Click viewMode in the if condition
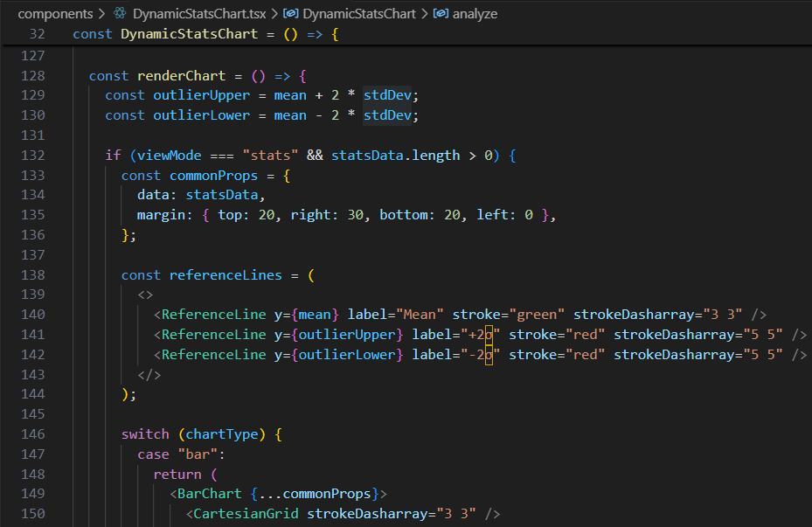 [x=169, y=156]
